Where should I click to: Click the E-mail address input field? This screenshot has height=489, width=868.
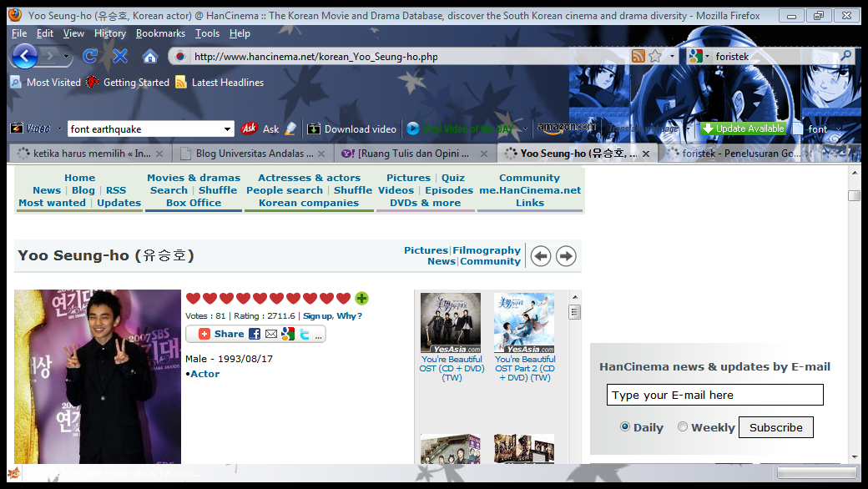(714, 395)
